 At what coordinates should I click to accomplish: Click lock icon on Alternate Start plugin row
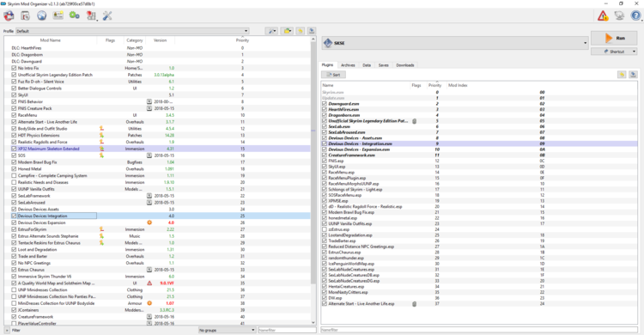click(415, 304)
